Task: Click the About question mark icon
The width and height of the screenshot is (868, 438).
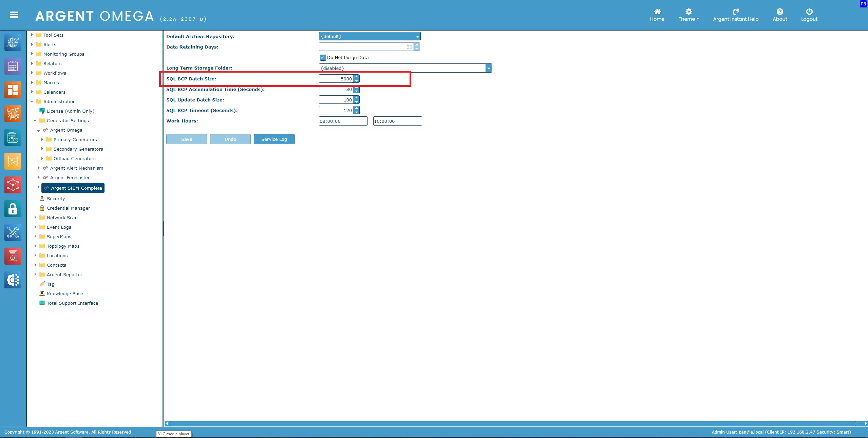Action: tap(779, 12)
